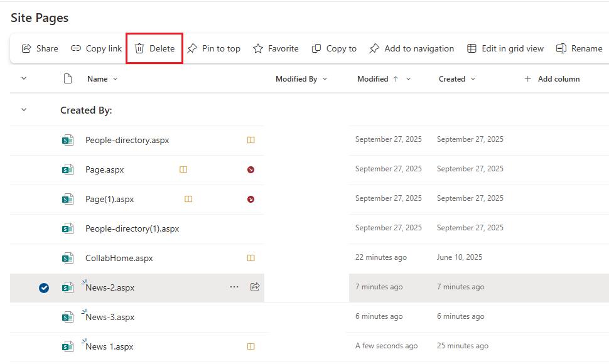Viewport: 609px width, 364px height.
Task: Click the Share button in toolbar
Action: click(x=40, y=48)
